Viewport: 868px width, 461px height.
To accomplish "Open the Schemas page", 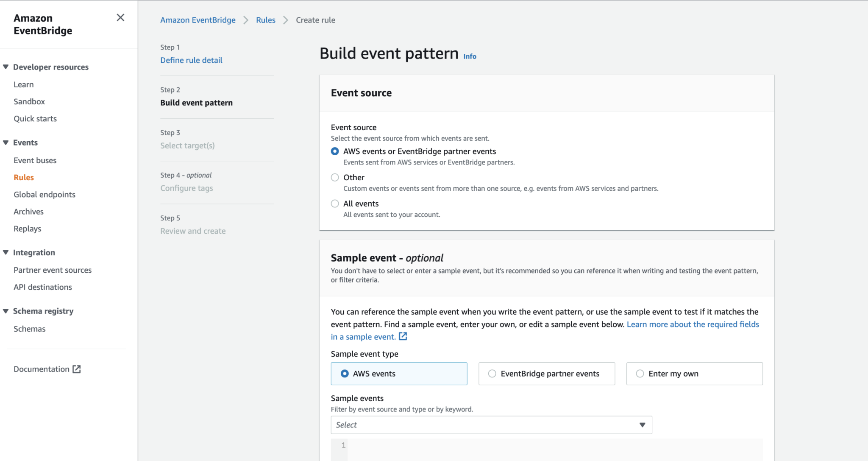I will (x=30, y=329).
